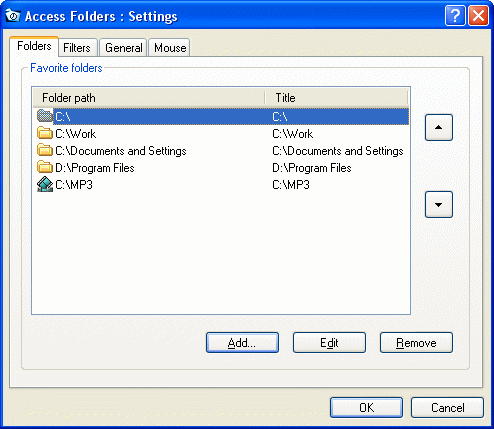Sort by the Folder path column header

pos(149,98)
